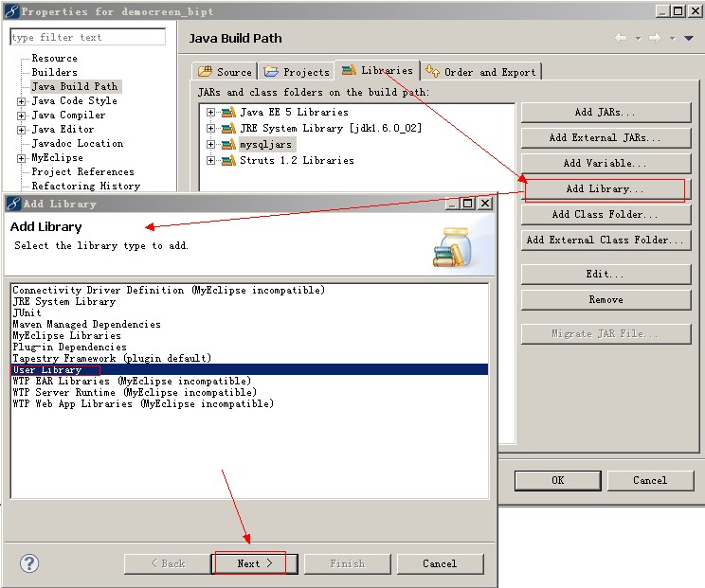
Task: Expand Java Compiler in the sidebar
Action: click(21, 116)
